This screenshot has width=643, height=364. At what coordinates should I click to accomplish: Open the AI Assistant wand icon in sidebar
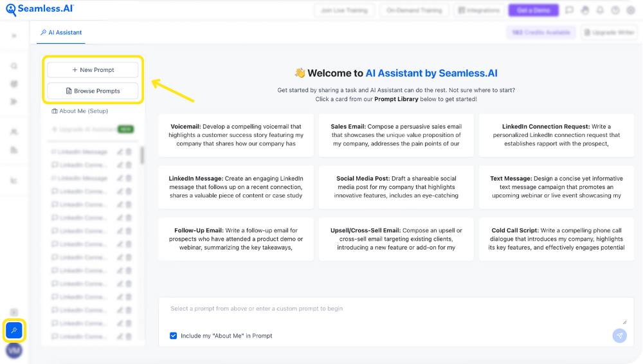coord(14,331)
